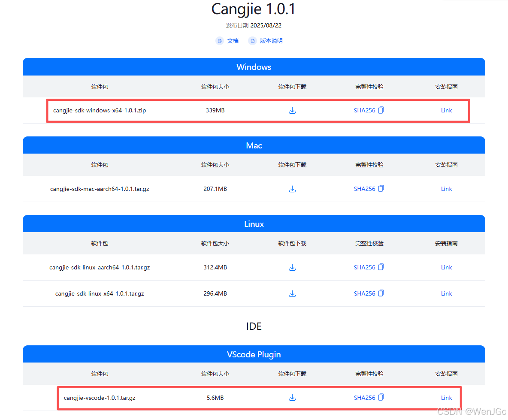Image resolution: width=508 pixels, height=420 pixels.
Task: Click SHA256 text for the Windows SDK zip
Action: pos(364,110)
